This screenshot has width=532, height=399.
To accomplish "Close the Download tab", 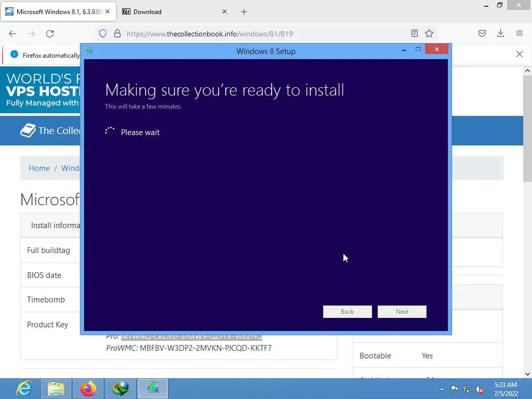I will tap(224, 11).
